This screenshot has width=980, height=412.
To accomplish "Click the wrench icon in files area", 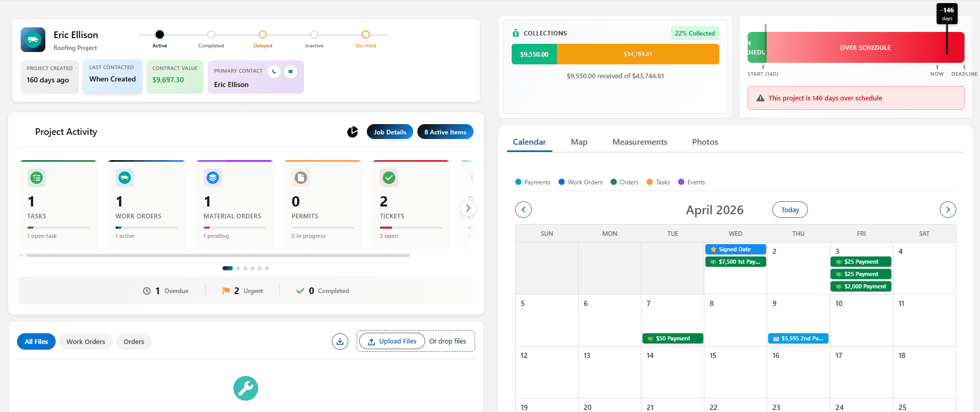I will click(x=246, y=388).
